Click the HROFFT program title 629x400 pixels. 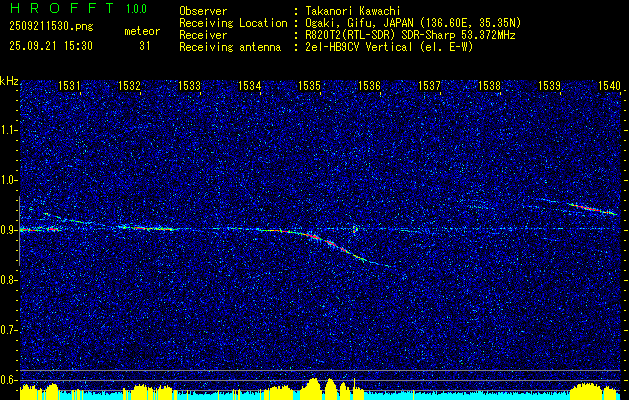pyautogui.click(x=62, y=8)
